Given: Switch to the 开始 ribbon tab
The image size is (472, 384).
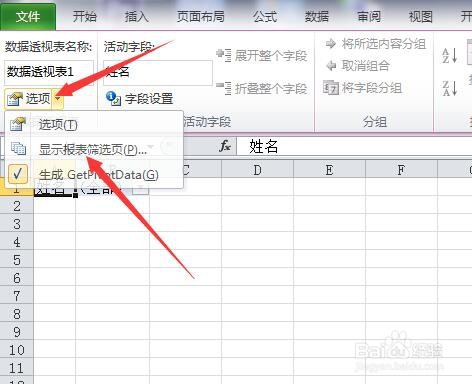Looking at the screenshot, I should (85, 17).
